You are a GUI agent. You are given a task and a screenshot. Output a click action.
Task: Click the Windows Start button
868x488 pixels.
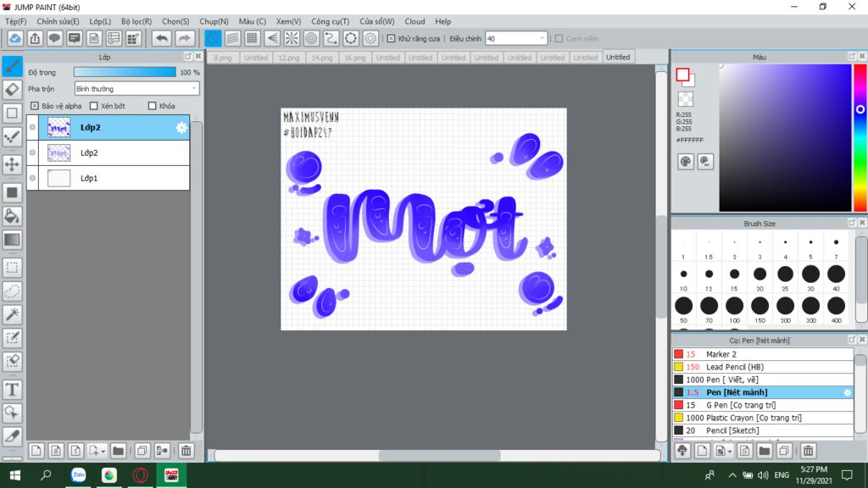[x=15, y=474]
